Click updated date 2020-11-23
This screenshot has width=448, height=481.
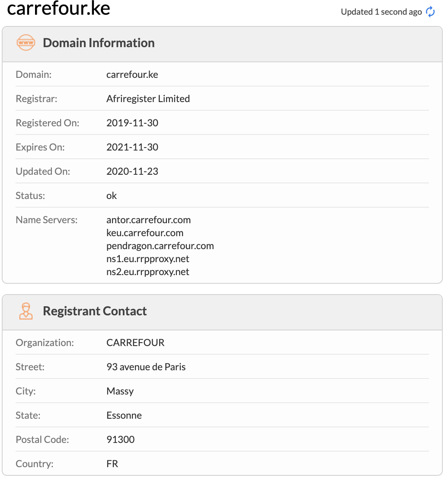click(132, 171)
